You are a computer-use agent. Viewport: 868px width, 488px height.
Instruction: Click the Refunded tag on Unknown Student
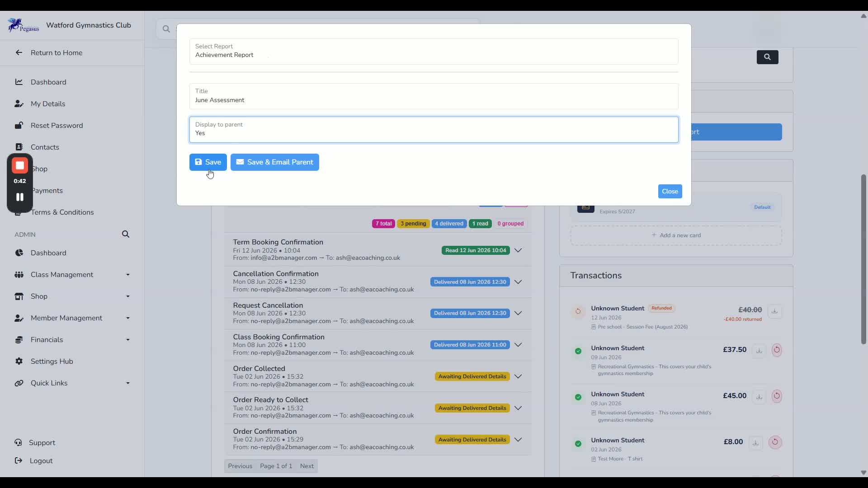[x=661, y=309]
